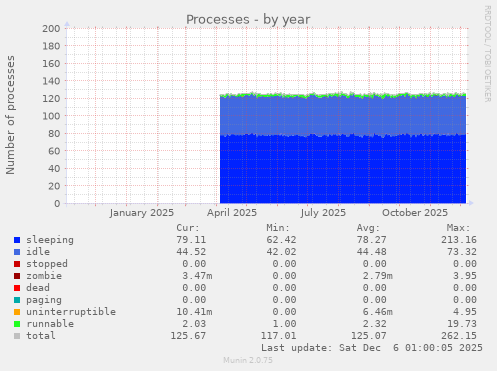This screenshot has height=371, width=497.
Task: Click the 'Avg:' column header
Action: [x=368, y=228]
